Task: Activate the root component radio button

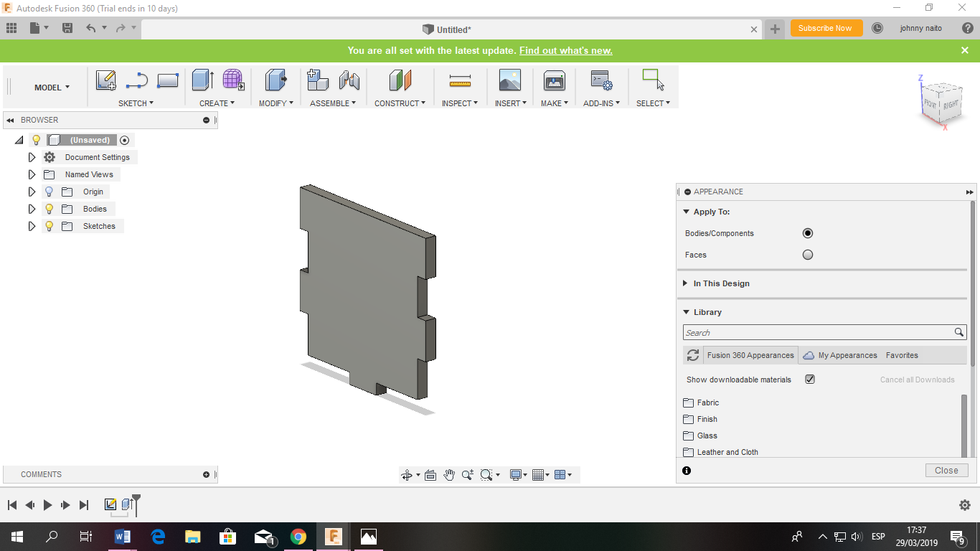Action: point(124,140)
